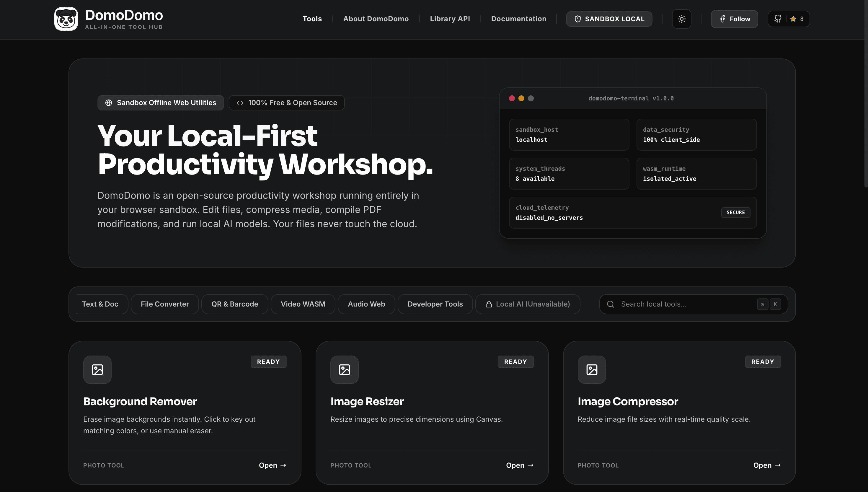Screen dimensions: 868x492
Task: Click PHOTO TOOL label on Image Resizer card
Action: point(351,465)
